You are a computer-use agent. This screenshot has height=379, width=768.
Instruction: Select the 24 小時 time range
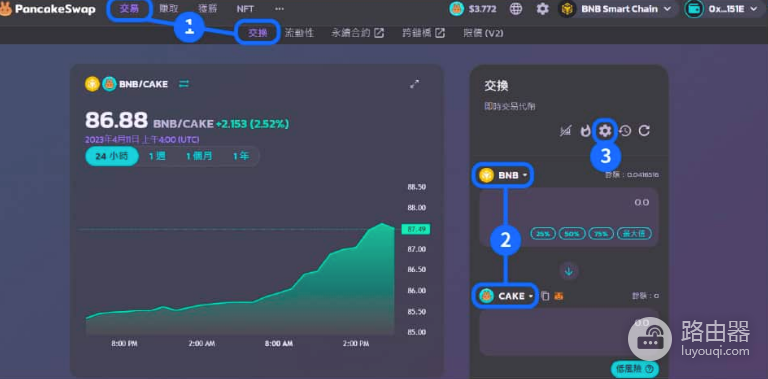(x=112, y=156)
